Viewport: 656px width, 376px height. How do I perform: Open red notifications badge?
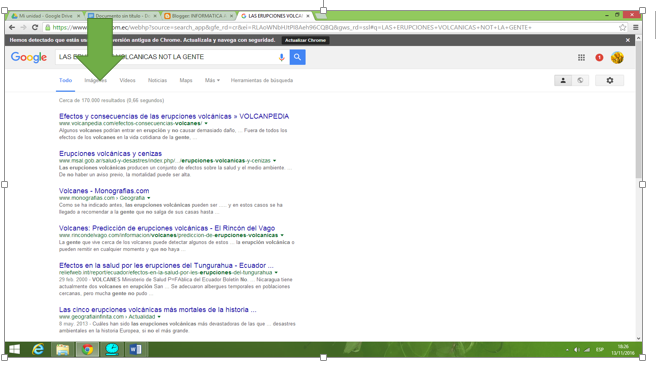[599, 57]
